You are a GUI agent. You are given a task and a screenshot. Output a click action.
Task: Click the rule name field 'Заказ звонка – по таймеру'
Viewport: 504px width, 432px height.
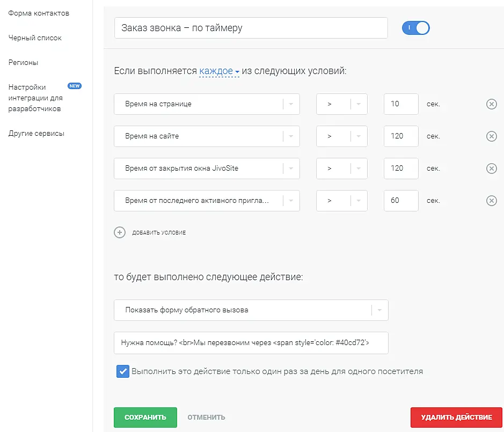click(251, 28)
